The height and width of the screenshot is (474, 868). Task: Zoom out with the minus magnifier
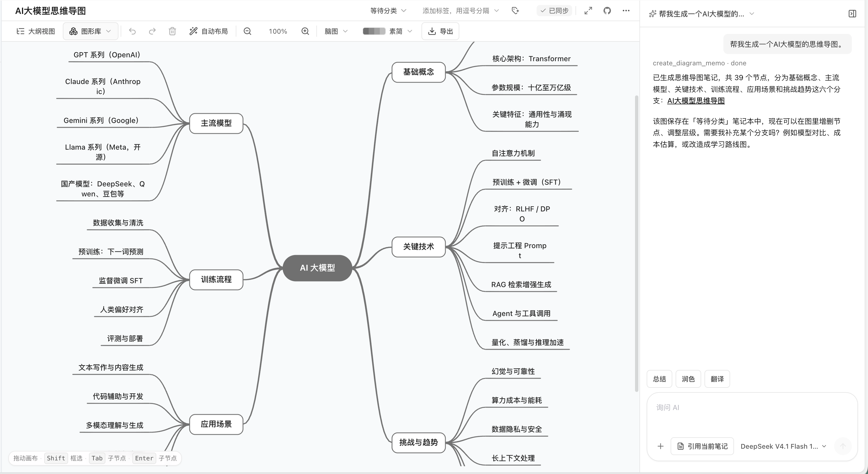247,31
